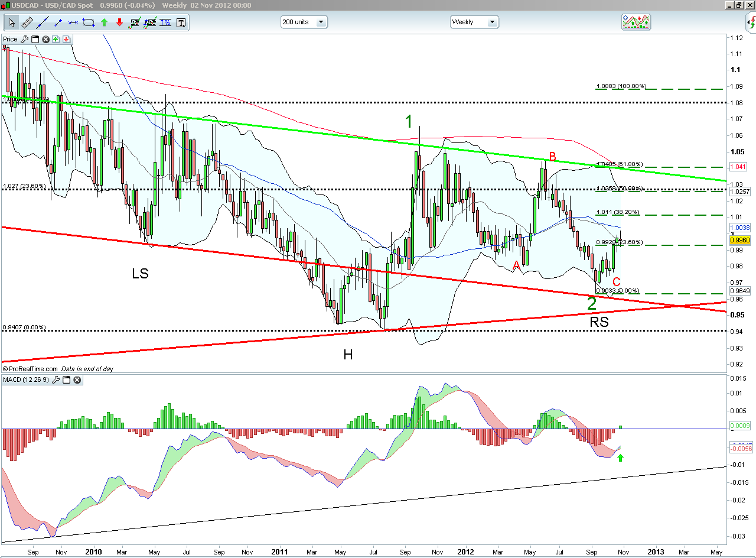Click the LS left shoulder annotation

pos(140,274)
